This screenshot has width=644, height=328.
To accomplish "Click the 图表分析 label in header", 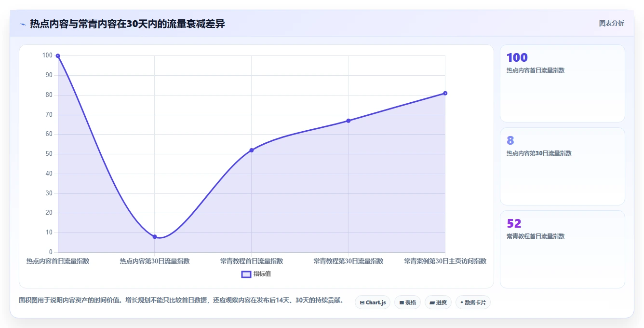I will tap(611, 23).
